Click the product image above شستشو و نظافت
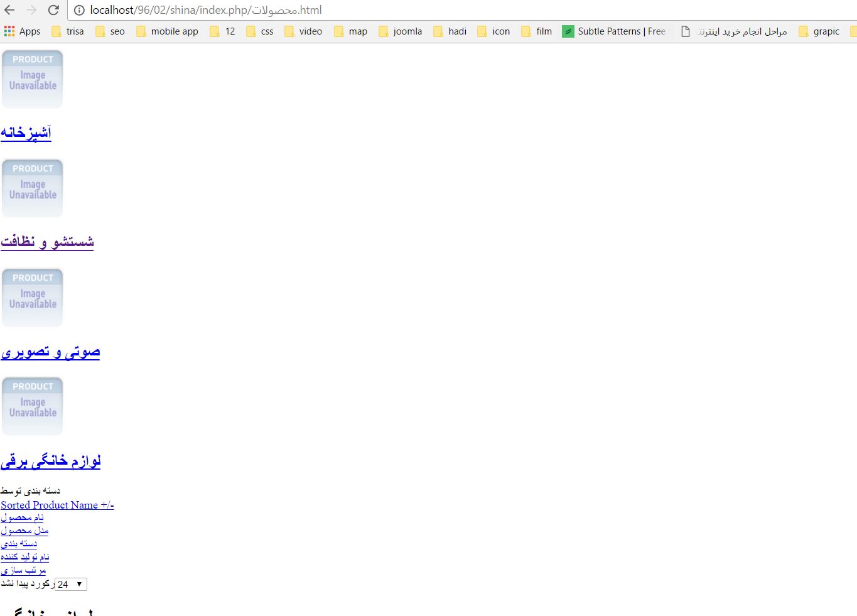The height and width of the screenshot is (616, 857). tap(33, 188)
